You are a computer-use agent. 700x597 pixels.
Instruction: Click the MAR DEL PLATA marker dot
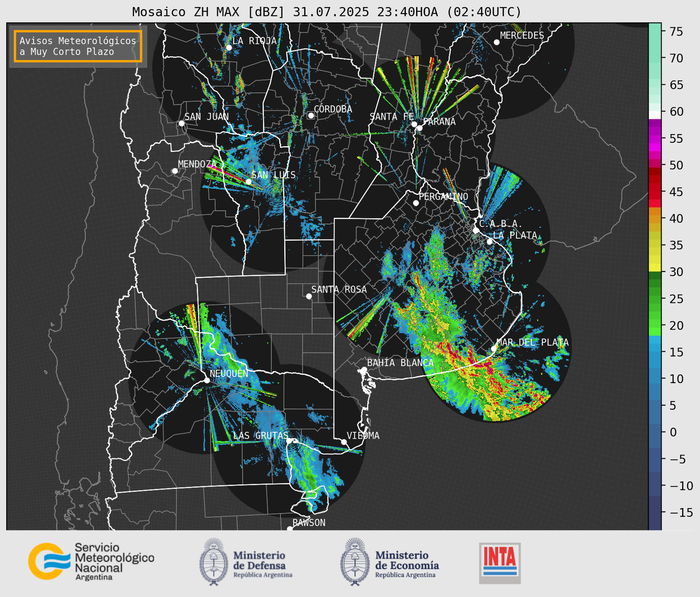click(x=494, y=349)
